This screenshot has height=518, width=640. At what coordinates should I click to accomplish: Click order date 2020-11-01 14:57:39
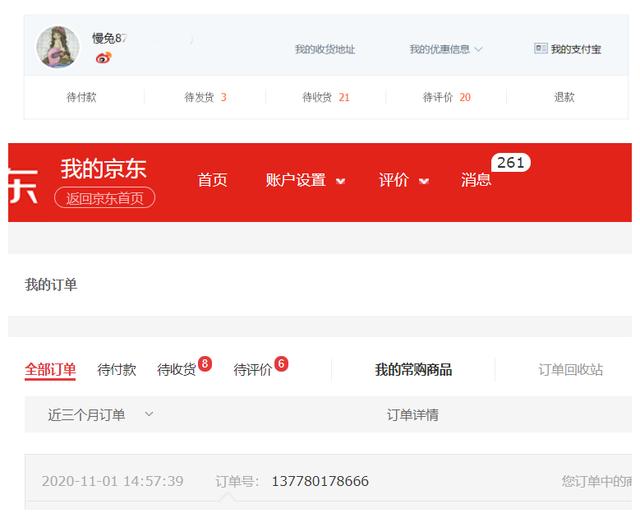(x=113, y=481)
